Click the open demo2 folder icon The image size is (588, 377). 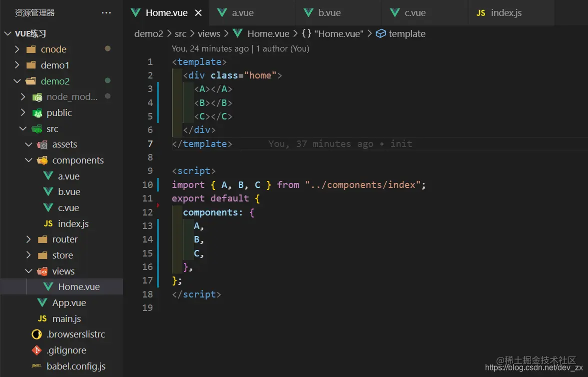point(31,81)
